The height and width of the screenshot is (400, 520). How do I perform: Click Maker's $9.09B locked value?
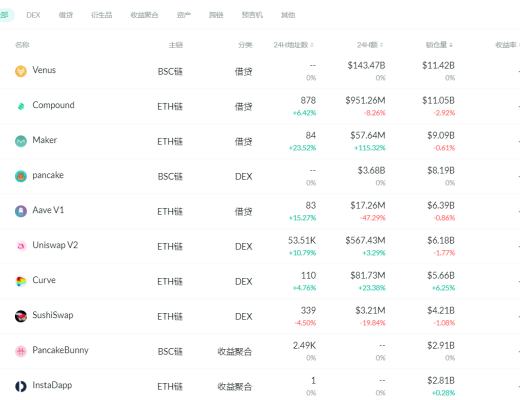(x=441, y=135)
